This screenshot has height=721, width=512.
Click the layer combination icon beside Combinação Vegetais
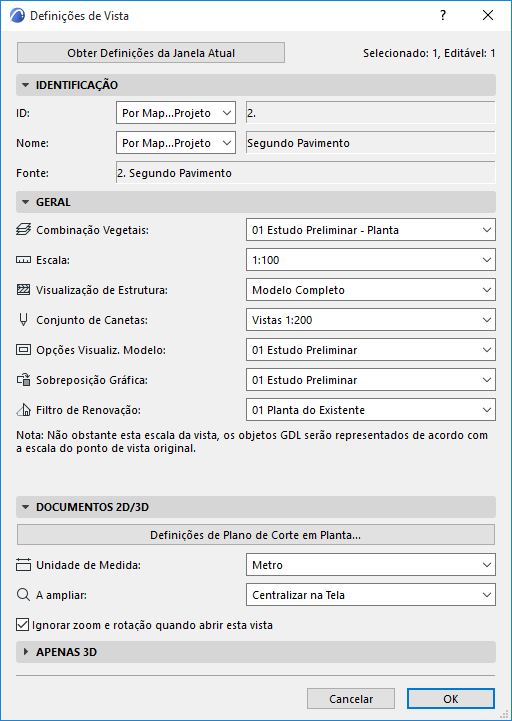(x=23, y=229)
